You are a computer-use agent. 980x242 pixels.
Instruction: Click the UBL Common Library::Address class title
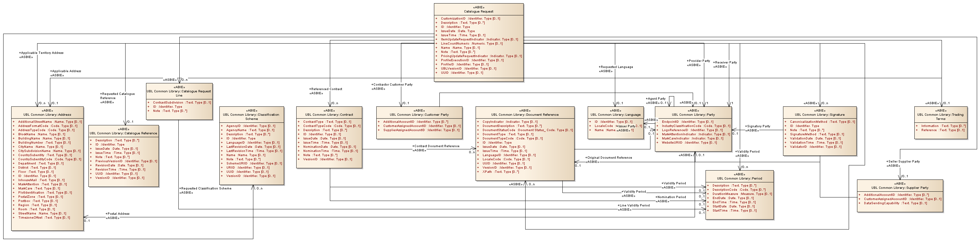coord(47,114)
